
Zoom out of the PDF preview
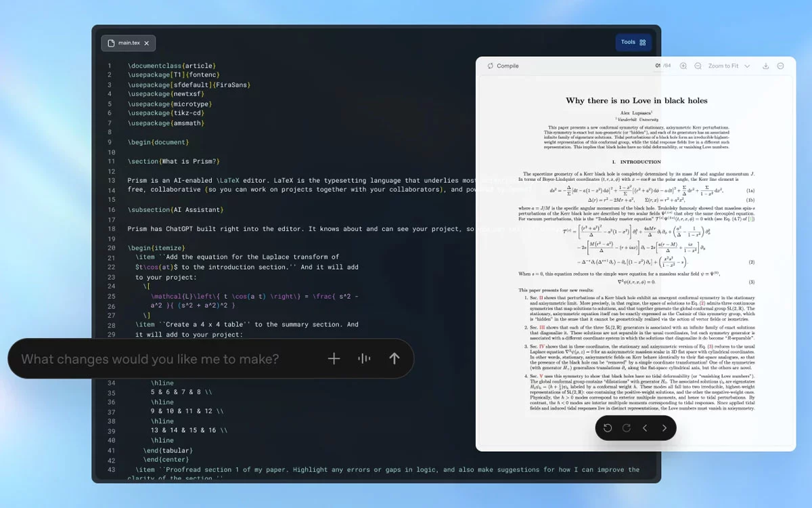(698, 66)
